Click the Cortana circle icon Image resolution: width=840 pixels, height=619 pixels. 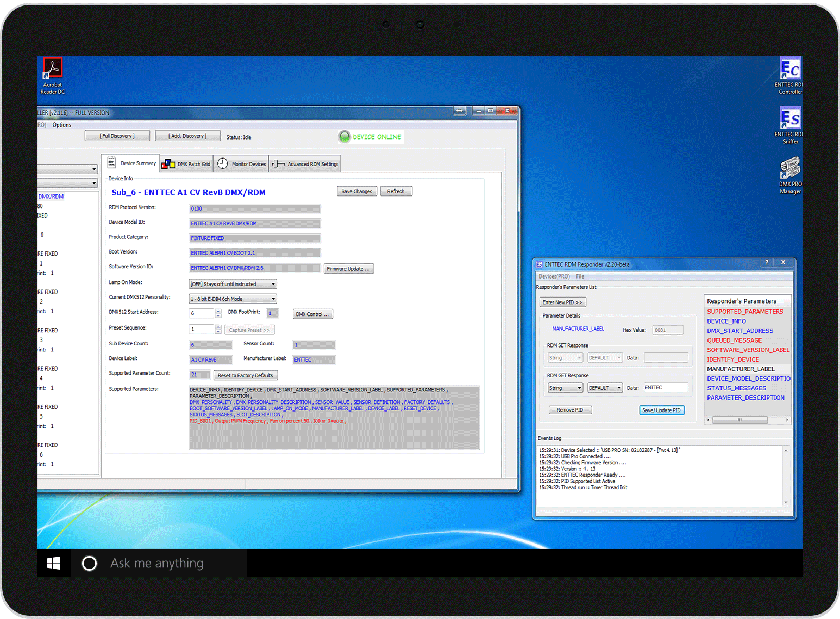tap(89, 563)
